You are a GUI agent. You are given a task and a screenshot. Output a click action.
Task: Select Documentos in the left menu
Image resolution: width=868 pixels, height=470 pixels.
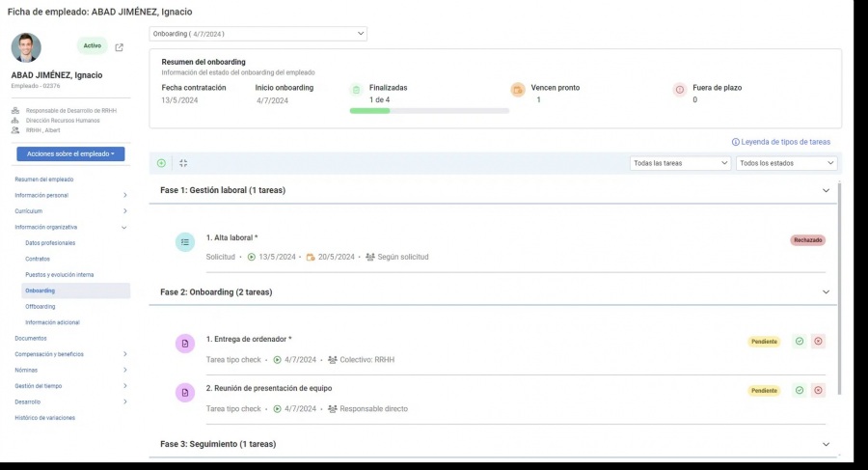[31, 338]
